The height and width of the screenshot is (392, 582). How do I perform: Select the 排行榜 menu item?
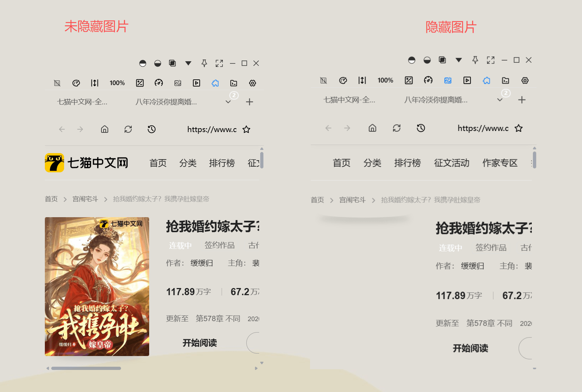point(222,163)
